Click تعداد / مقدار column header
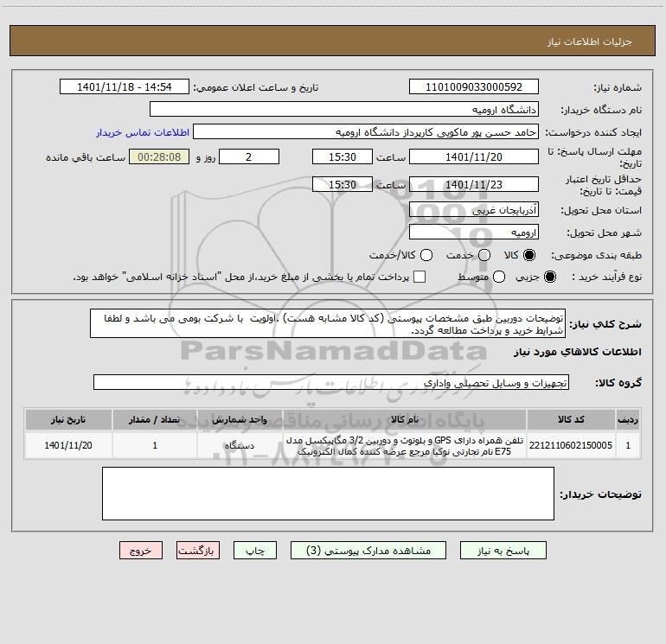This screenshot has height=644, width=666. point(155,419)
